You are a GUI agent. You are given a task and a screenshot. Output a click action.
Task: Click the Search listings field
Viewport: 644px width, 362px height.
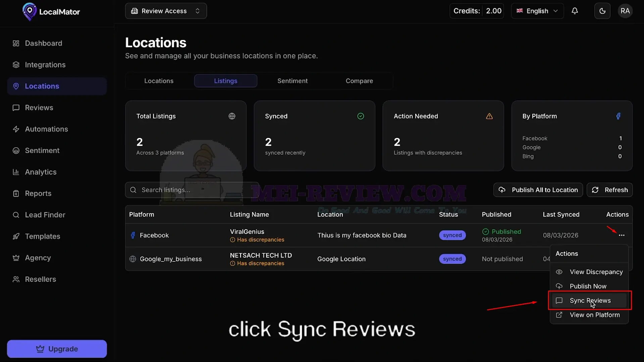click(192, 190)
